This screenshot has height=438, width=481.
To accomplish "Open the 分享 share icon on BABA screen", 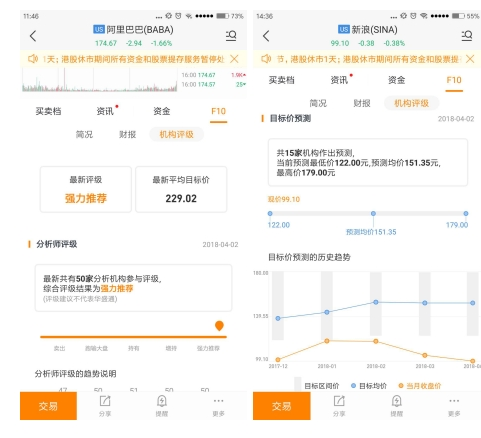I will pos(105,406).
